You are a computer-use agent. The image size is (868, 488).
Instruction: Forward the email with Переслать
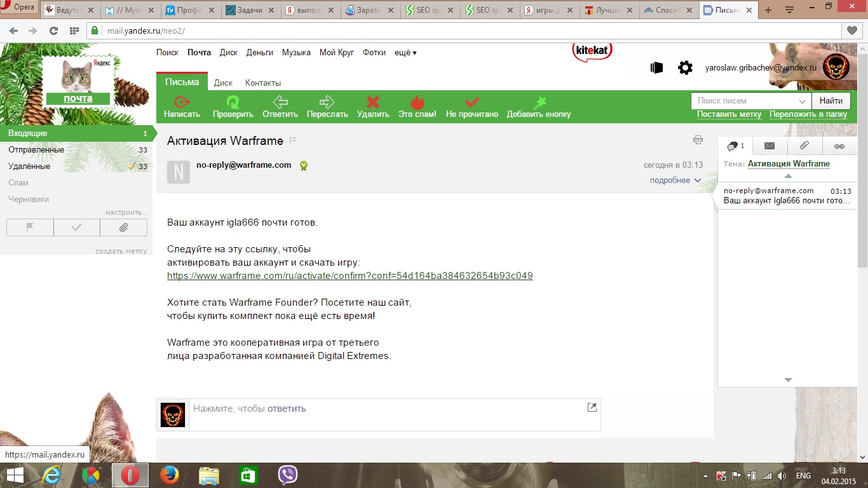(x=327, y=107)
